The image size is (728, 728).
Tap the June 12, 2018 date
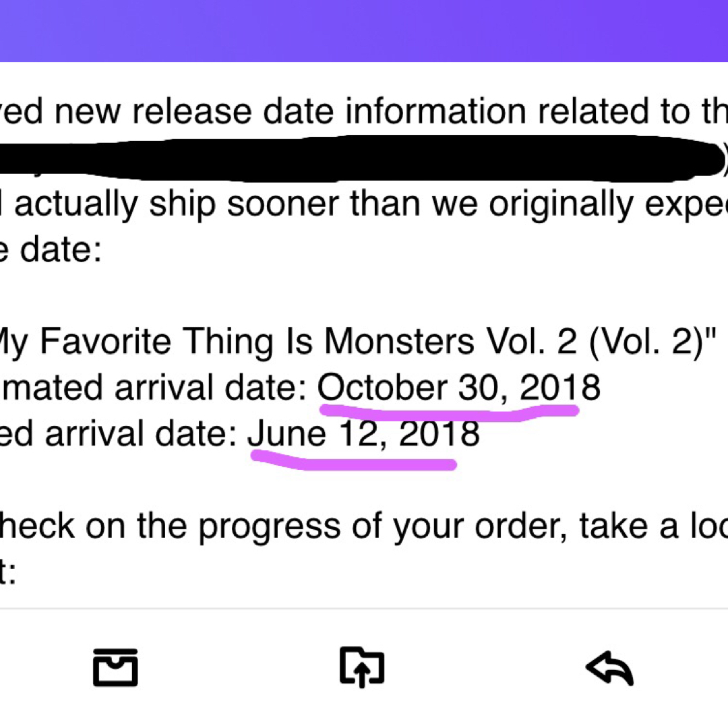[363, 434]
